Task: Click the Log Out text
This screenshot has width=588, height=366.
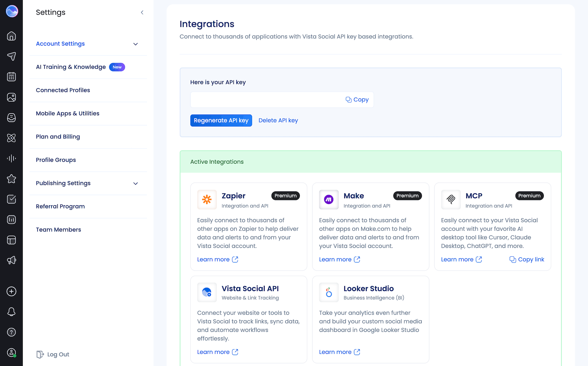Action: [x=58, y=355]
